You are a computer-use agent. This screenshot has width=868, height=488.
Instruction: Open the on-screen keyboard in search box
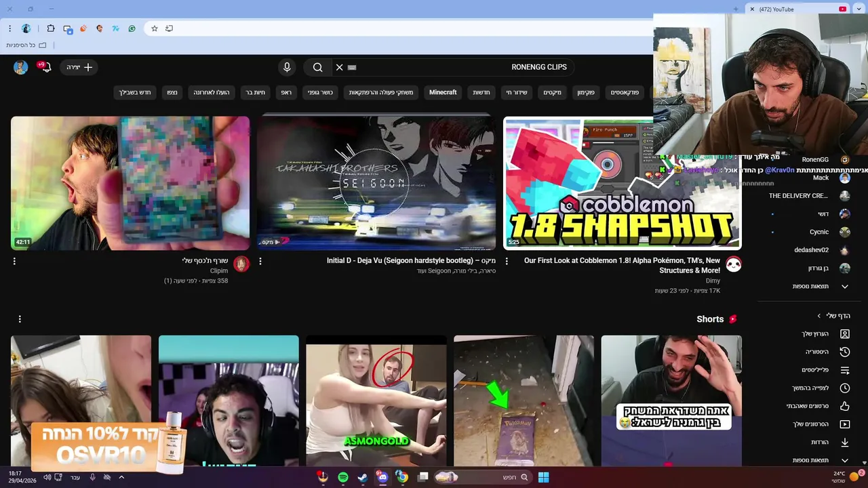352,67
